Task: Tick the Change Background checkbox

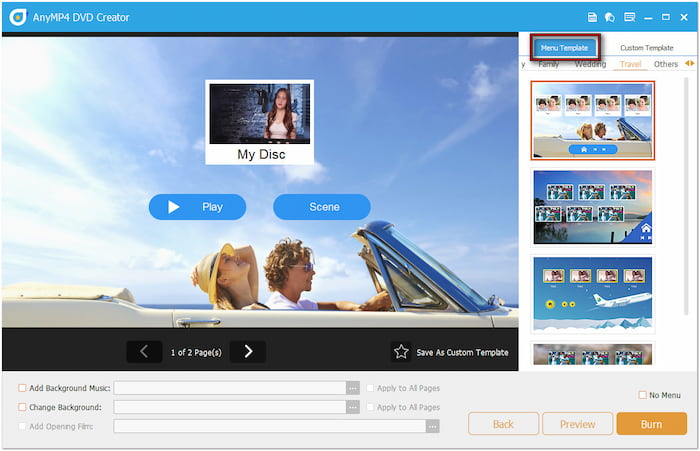Action: (x=22, y=407)
